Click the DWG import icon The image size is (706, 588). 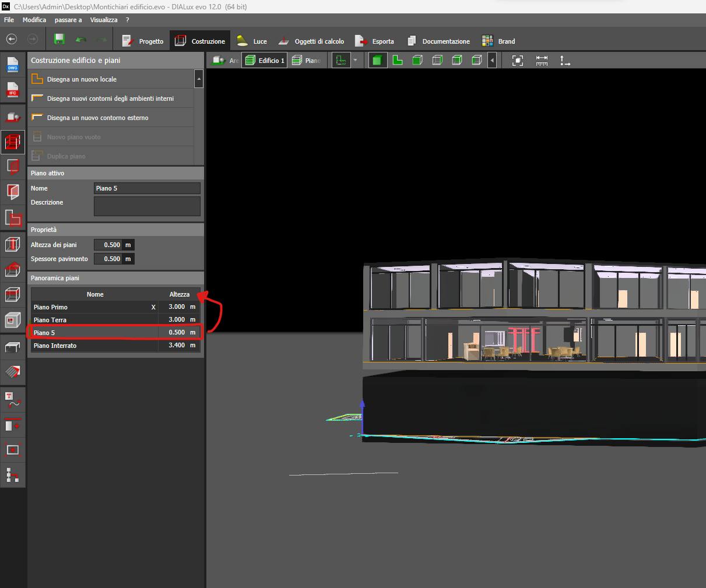[12, 65]
